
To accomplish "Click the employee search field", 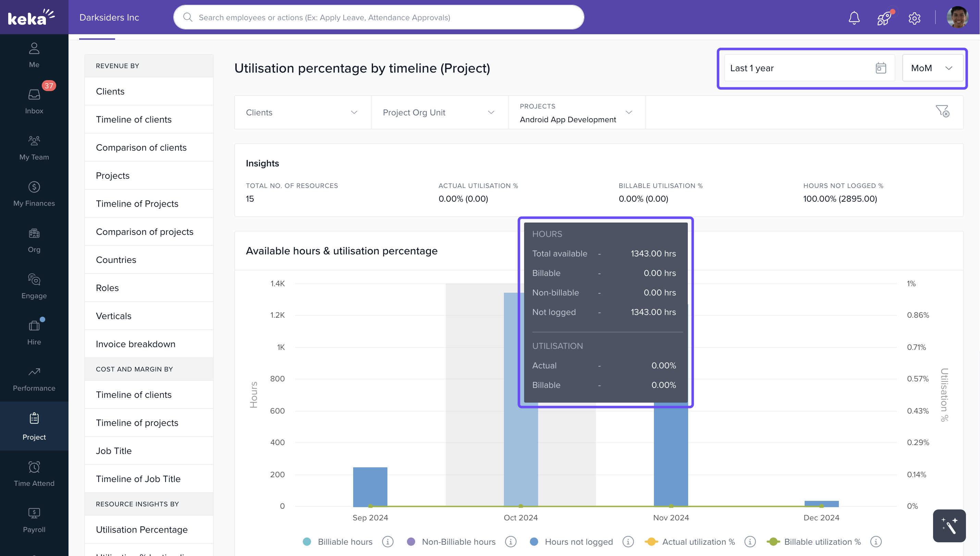I will pos(378,17).
